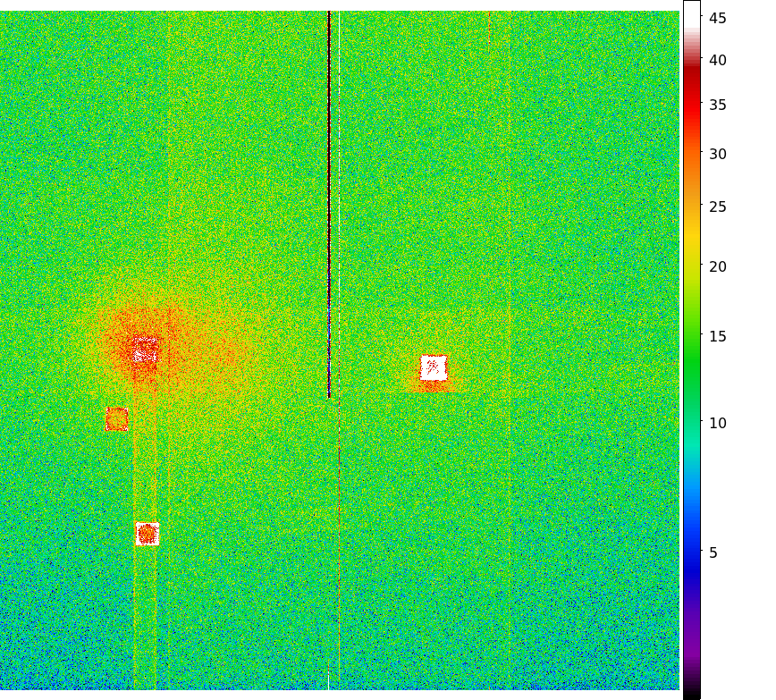The height and width of the screenshot is (700, 776).
Task: Click the dark red vertical line in the heatmap
Action: pyautogui.click(x=329, y=205)
